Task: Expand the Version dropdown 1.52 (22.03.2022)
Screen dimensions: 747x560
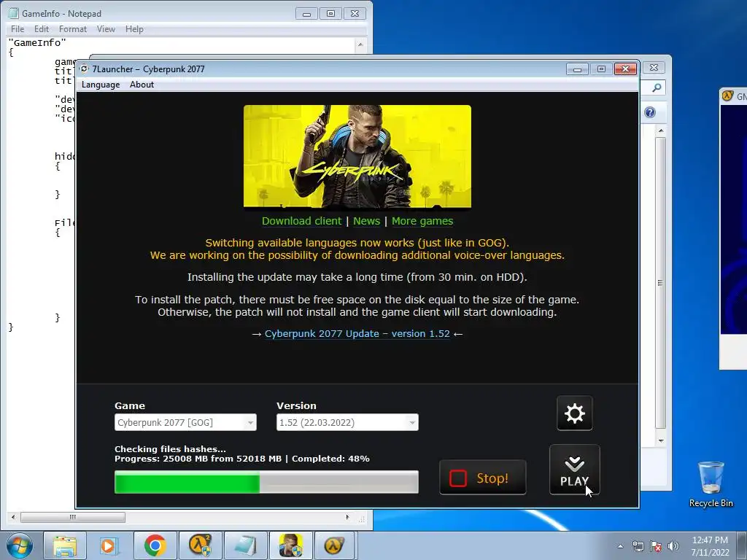Action: [x=347, y=422]
